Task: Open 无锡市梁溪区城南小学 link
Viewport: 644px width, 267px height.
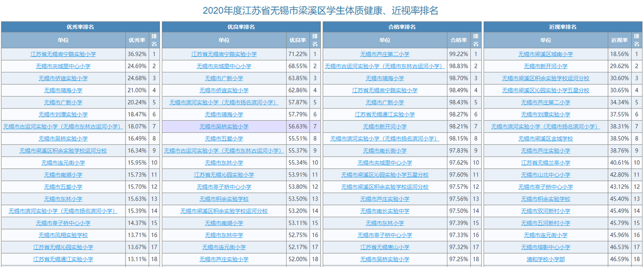Action: pyautogui.click(x=546, y=54)
